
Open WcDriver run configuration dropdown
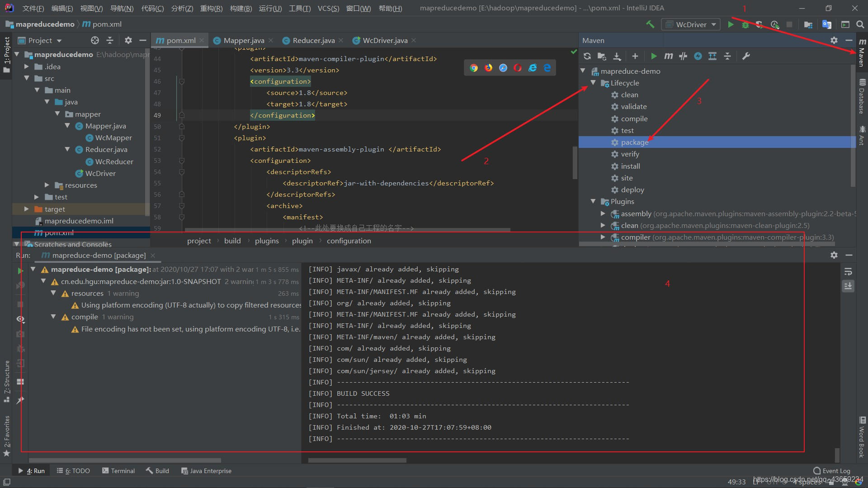690,24
